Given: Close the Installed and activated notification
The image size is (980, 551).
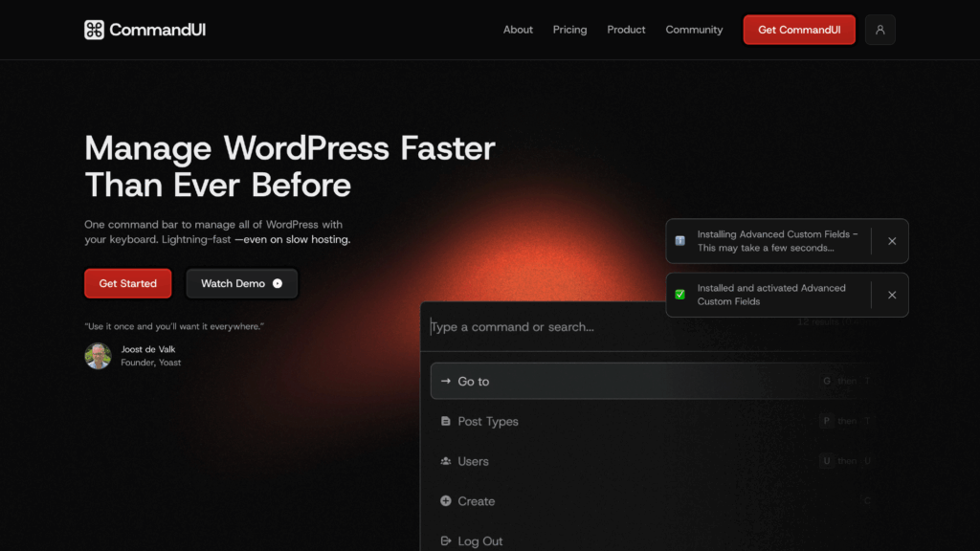Looking at the screenshot, I should (892, 295).
